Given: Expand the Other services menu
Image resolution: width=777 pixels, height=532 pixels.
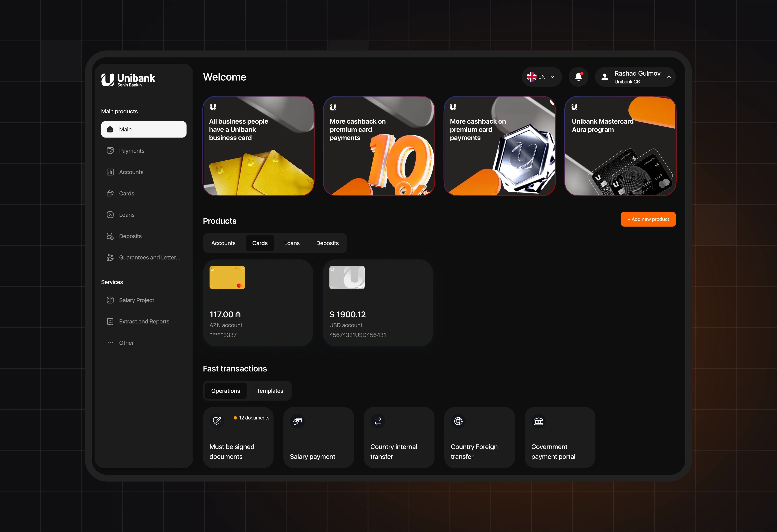Looking at the screenshot, I should [x=126, y=343].
